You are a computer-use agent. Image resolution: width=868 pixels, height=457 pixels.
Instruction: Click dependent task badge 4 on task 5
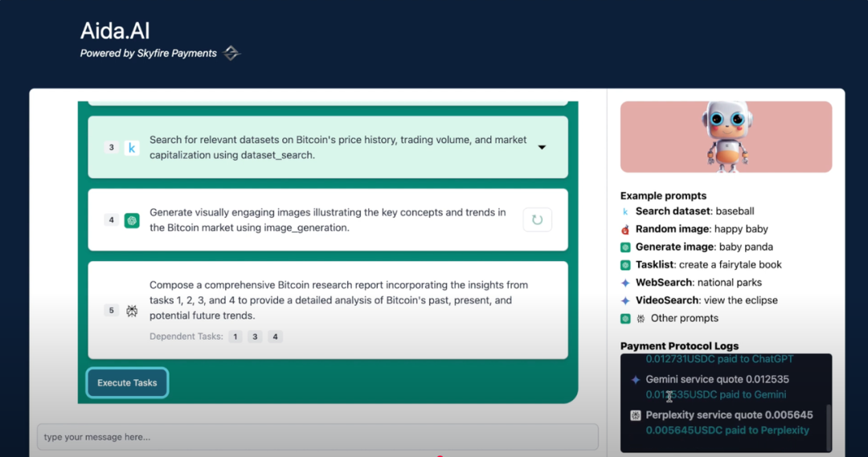[275, 337]
